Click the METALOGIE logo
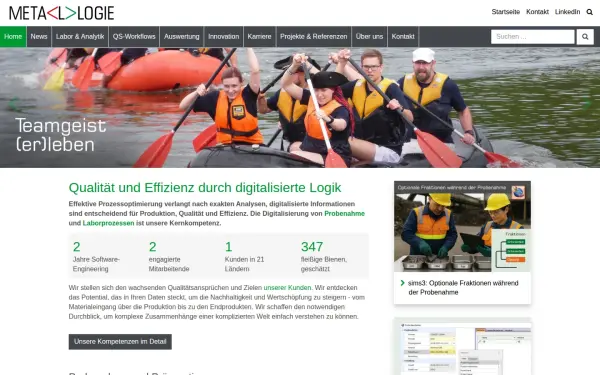The height and width of the screenshot is (375, 600). pos(62,13)
